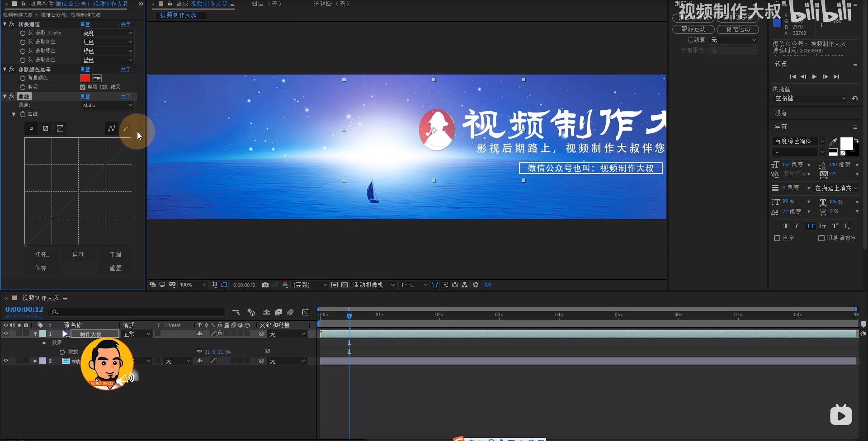Click the 保存... button under the curve
Viewport: 868px width, 441px height.
42,268
